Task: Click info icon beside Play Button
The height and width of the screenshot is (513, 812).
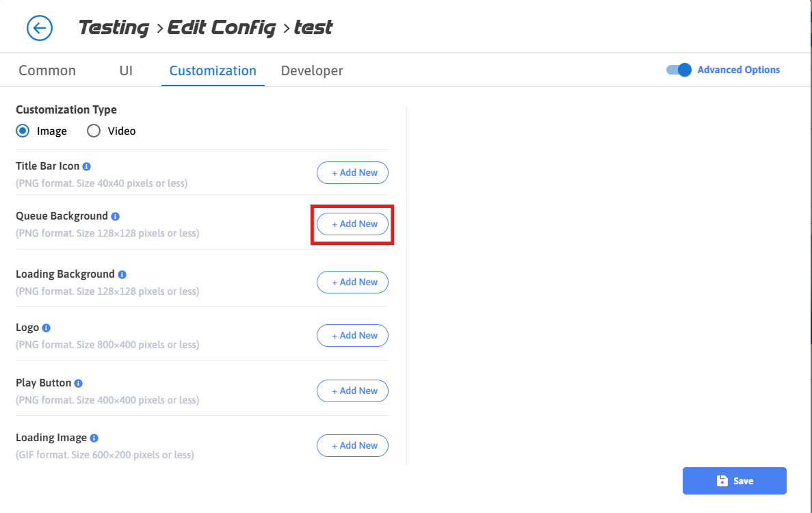Action: (x=79, y=383)
